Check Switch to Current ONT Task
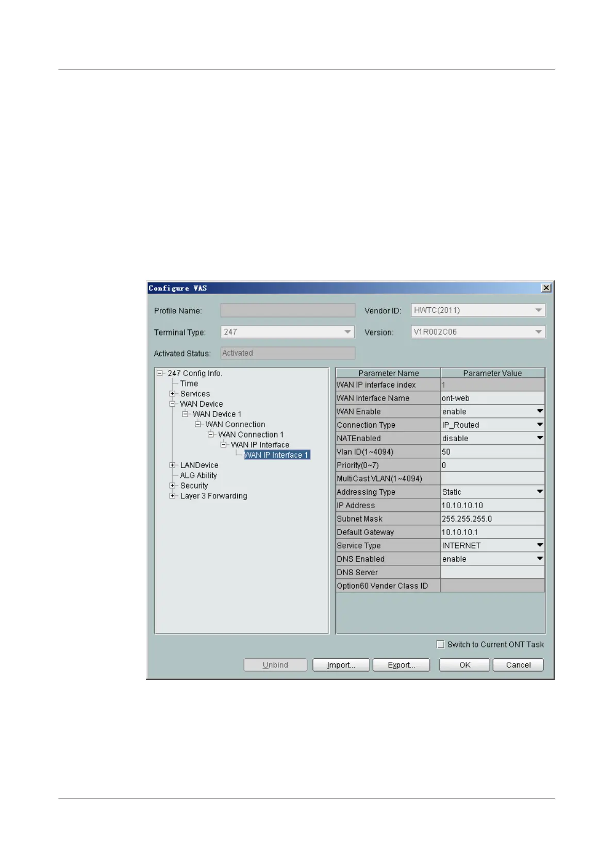 coord(440,644)
